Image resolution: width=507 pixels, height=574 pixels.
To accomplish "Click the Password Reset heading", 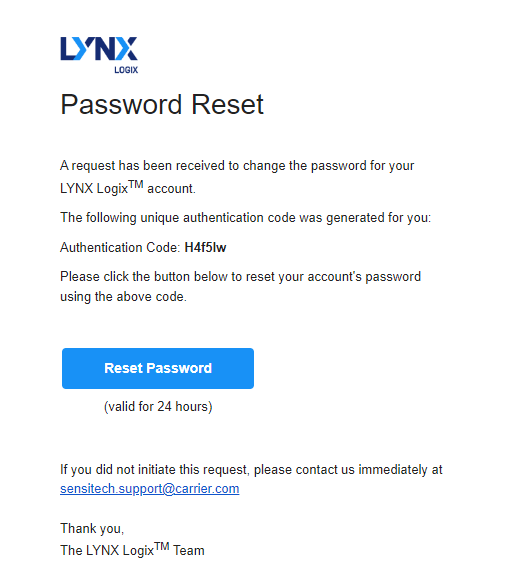I will click(x=162, y=105).
